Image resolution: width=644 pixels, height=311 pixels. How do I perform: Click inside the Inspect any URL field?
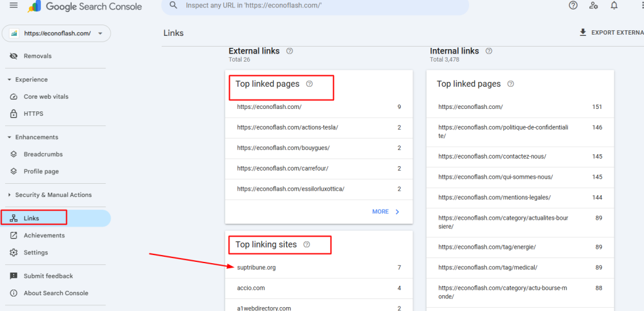pos(314,6)
